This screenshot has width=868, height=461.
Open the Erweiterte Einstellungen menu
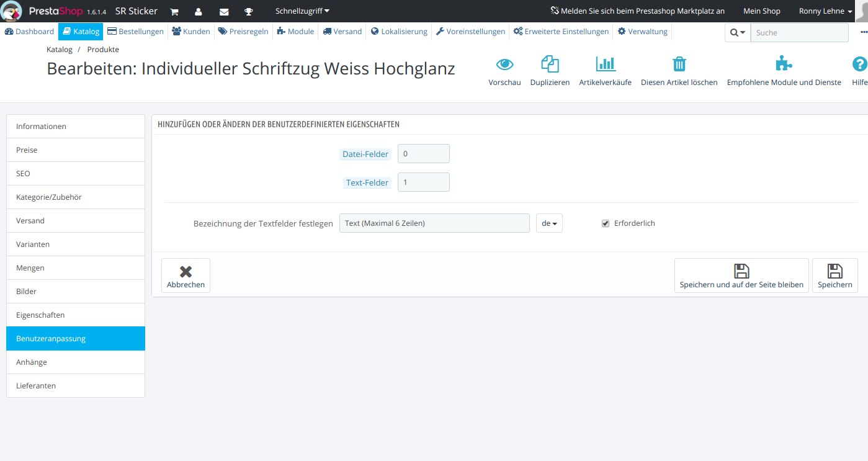click(x=562, y=32)
